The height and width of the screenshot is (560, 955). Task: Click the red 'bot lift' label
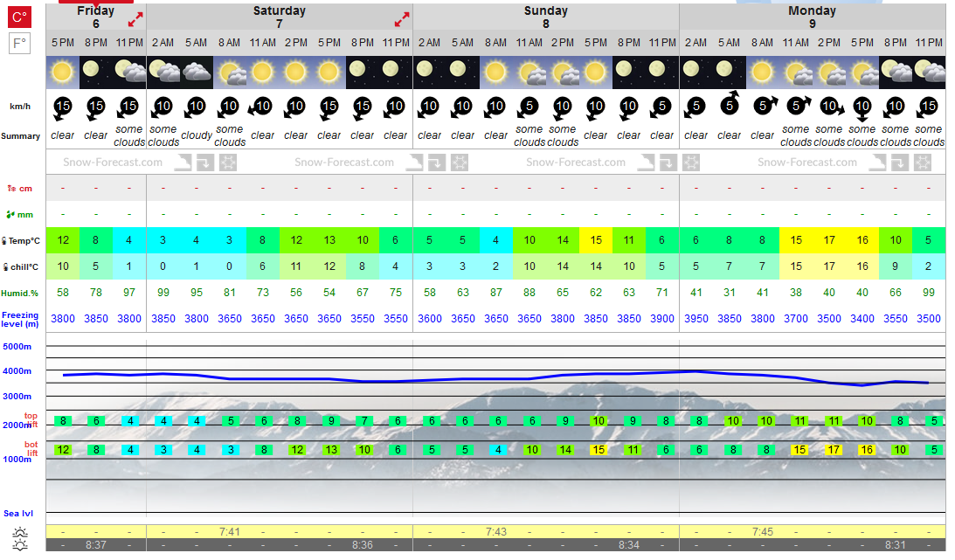(31, 448)
